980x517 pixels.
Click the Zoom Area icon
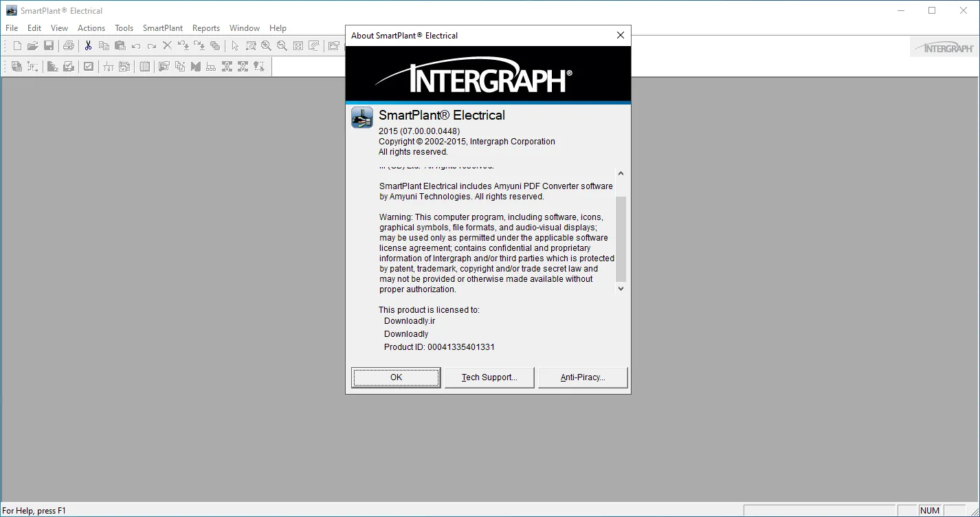tap(251, 46)
